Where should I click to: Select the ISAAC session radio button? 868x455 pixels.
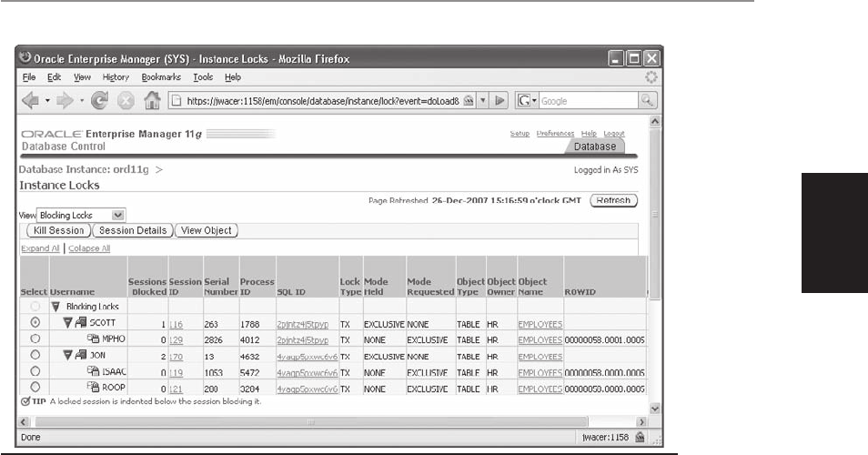pyautogui.click(x=35, y=371)
